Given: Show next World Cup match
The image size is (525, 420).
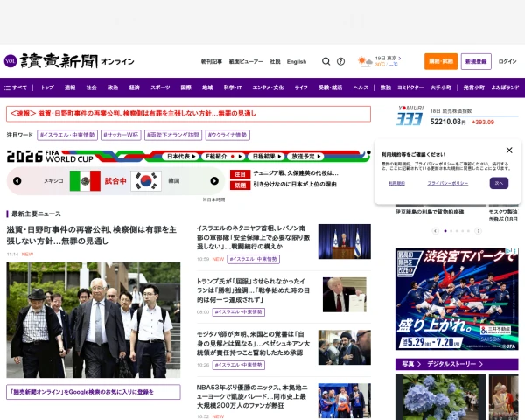Looking at the screenshot, I should (x=214, y=181).
